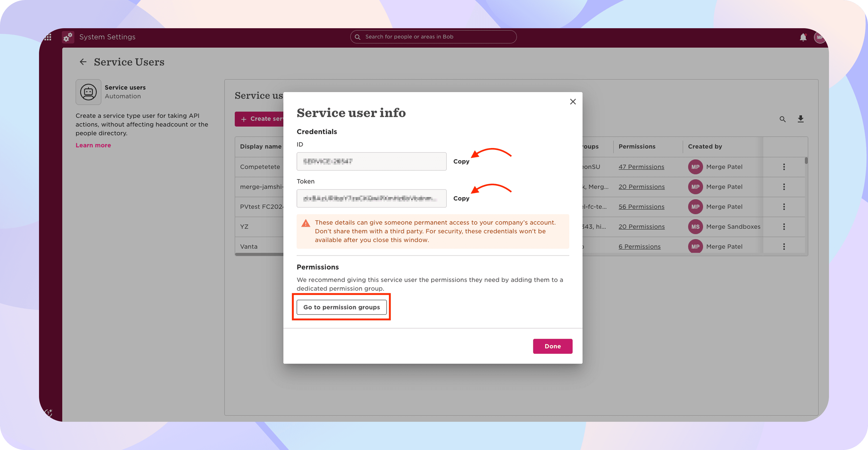Open row actions for Vanta
The image size is (868, 450).
point(784,247)
